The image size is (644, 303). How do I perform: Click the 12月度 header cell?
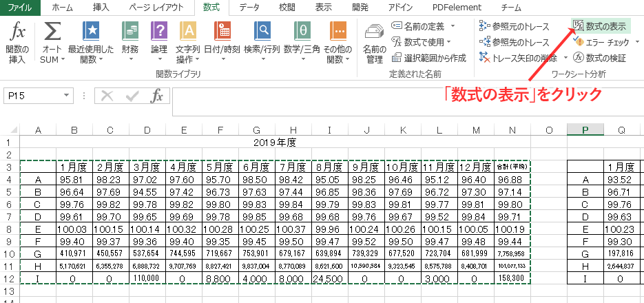(x=476, y=167)
